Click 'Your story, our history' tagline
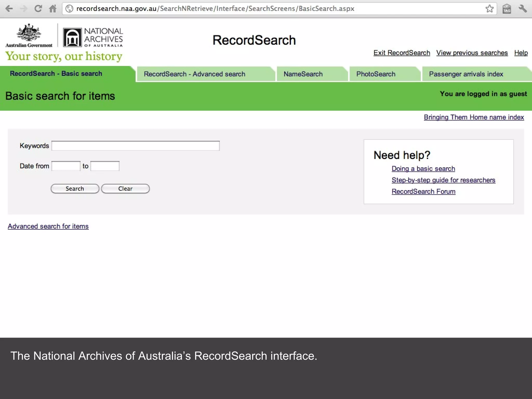This screenshot has width=532, height=399. click(x=64, y=56)
